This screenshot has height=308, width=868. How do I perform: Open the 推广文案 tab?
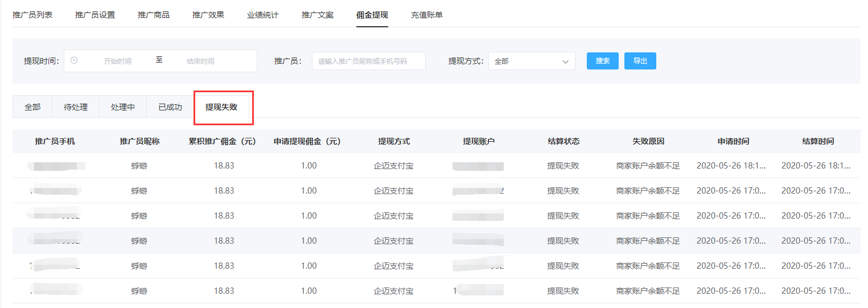click(x=318, y=15)
